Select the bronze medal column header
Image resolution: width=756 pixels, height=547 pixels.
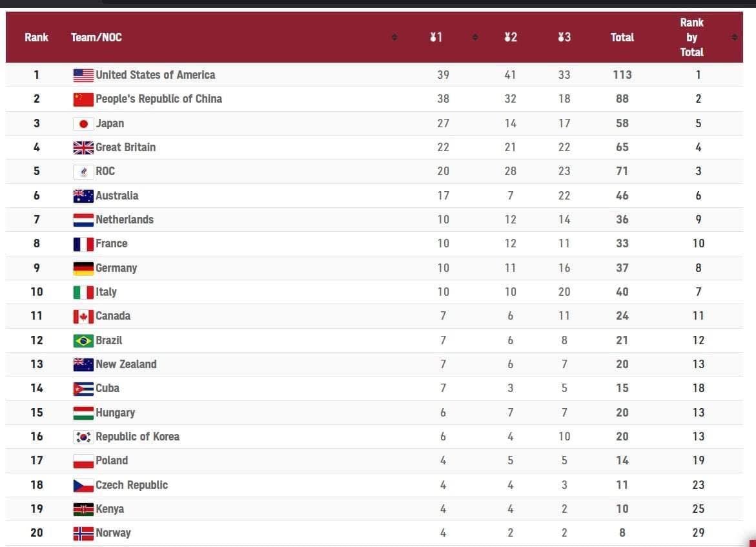click(x=564, y=37)
